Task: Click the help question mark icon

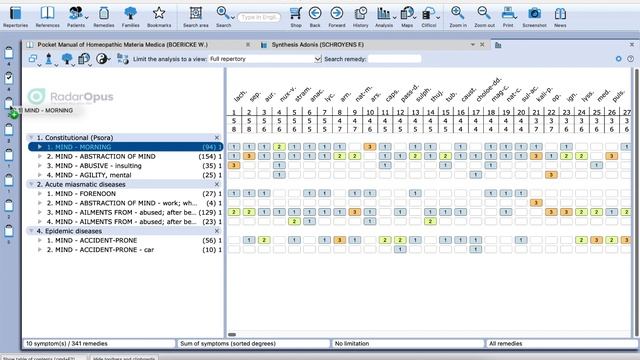Action: pyautogui.click(x=631, y=59)
